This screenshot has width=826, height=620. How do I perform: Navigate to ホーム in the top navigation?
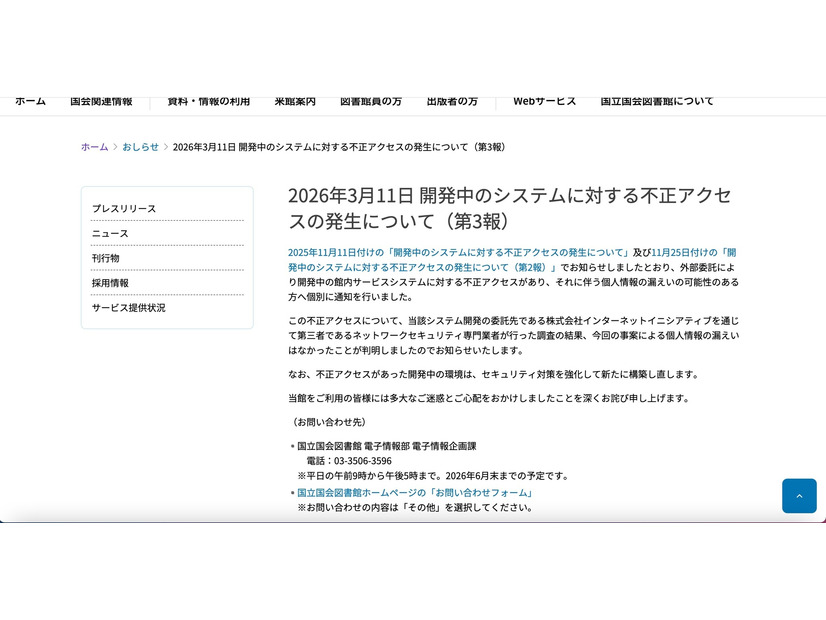(30, 101)
